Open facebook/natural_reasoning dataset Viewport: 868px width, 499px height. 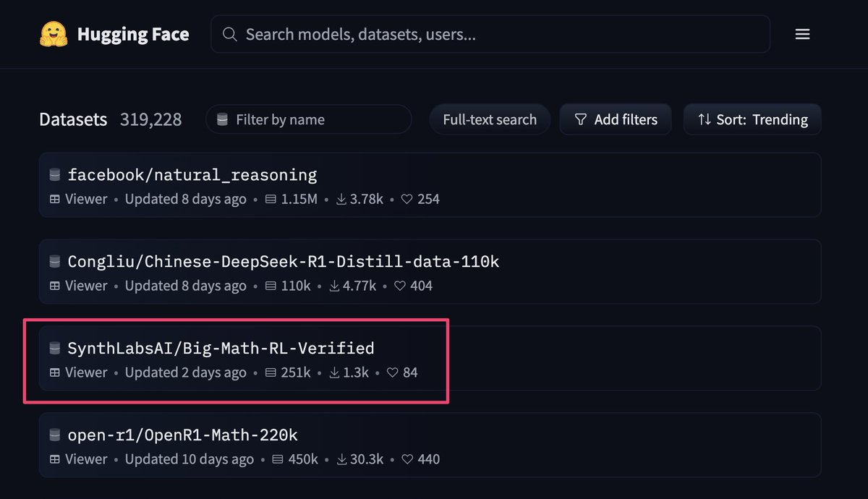[x=192, y=174]
